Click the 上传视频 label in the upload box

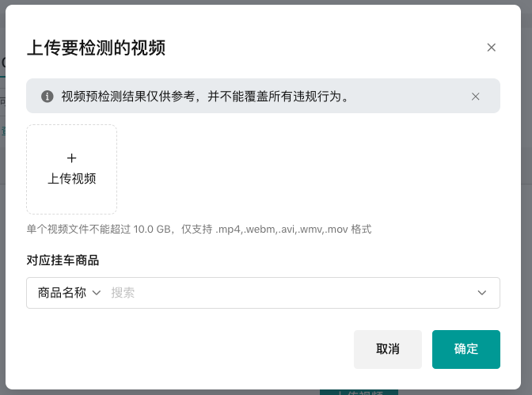(x=72, y=178)
